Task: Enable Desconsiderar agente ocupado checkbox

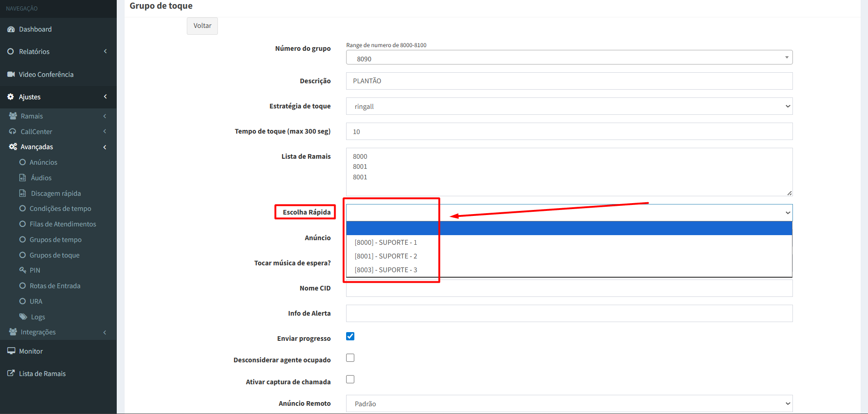Action: tap(350, 358)
